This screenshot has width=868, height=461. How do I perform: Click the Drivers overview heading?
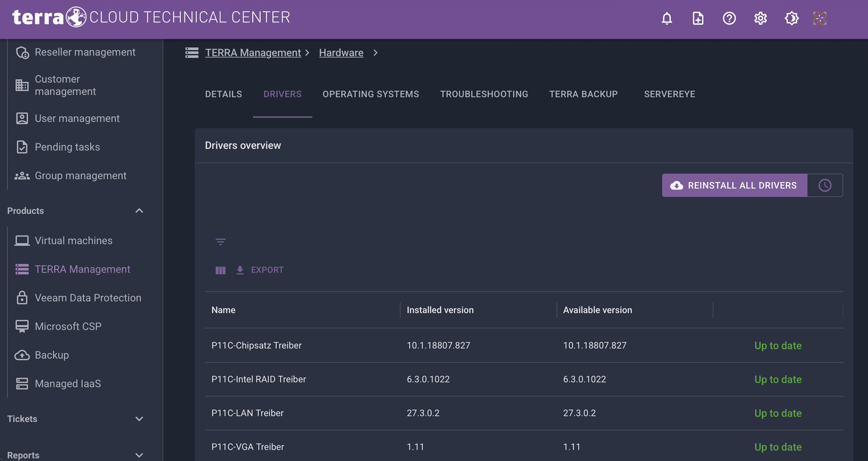click(x=243, y=145)
